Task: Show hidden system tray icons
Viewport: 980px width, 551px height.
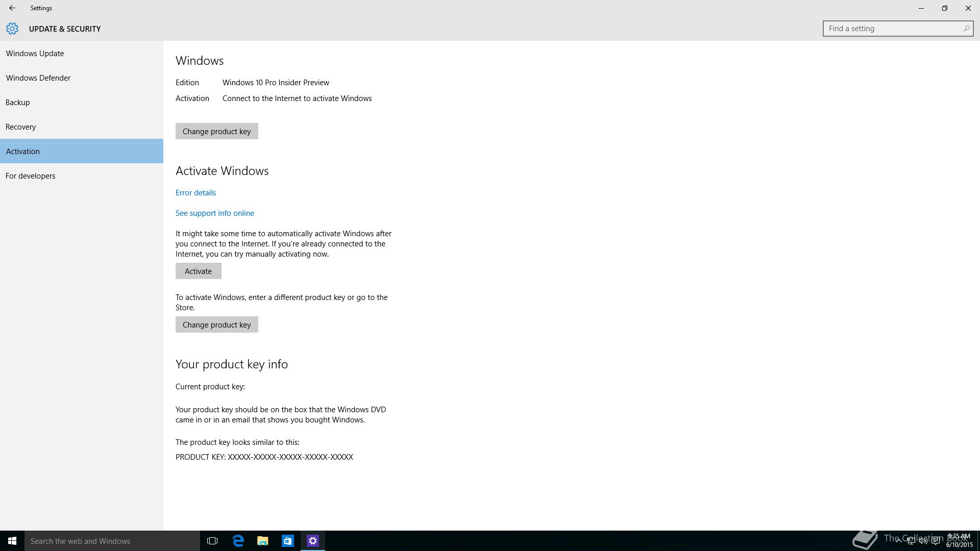Action: (x=898, y=541)
